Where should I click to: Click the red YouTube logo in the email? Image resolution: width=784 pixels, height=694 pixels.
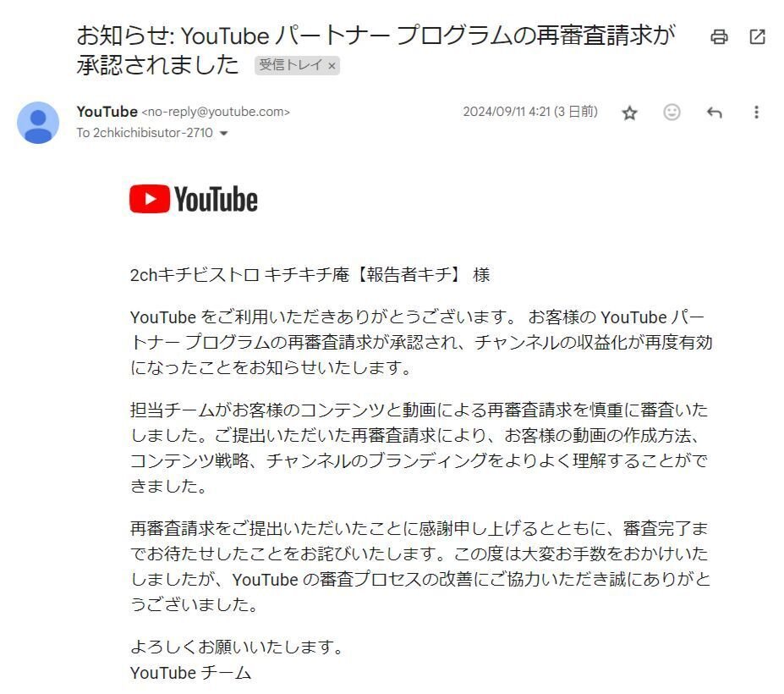coord(194,199)
